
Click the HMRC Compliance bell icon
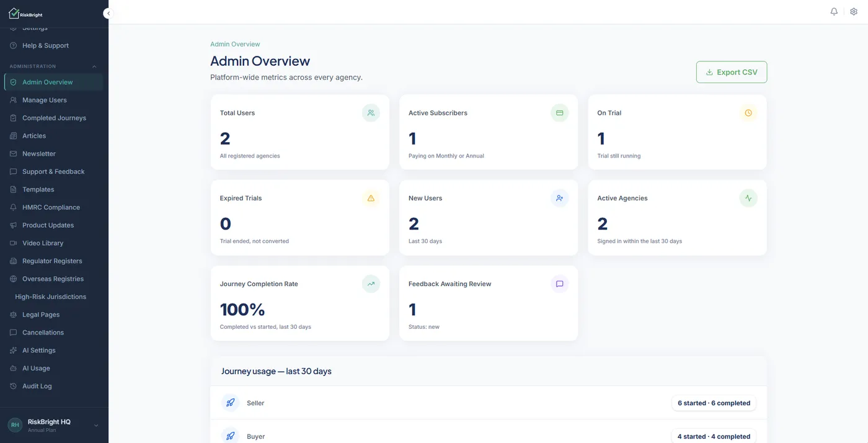coord(14,207)
